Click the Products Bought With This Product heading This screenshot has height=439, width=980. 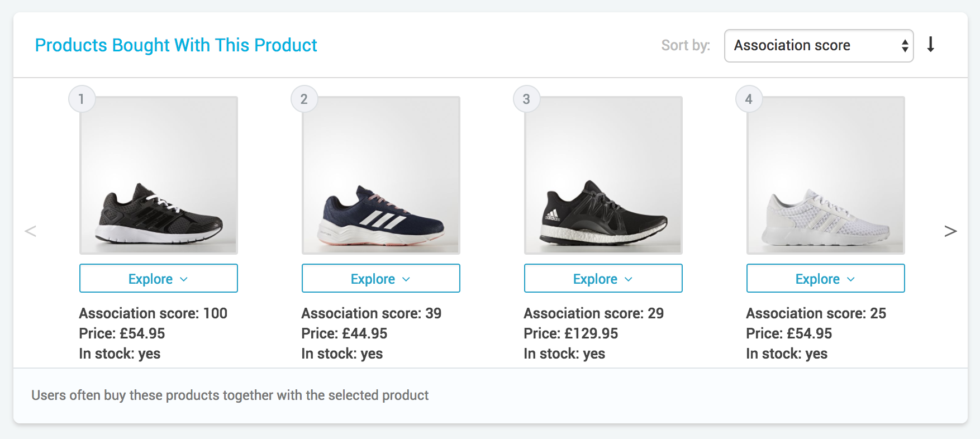(176, 45)
